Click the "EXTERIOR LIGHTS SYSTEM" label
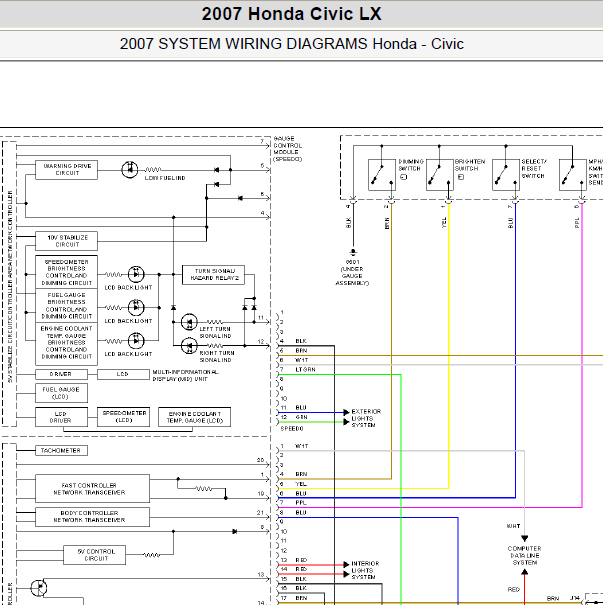 click(366, 418)
